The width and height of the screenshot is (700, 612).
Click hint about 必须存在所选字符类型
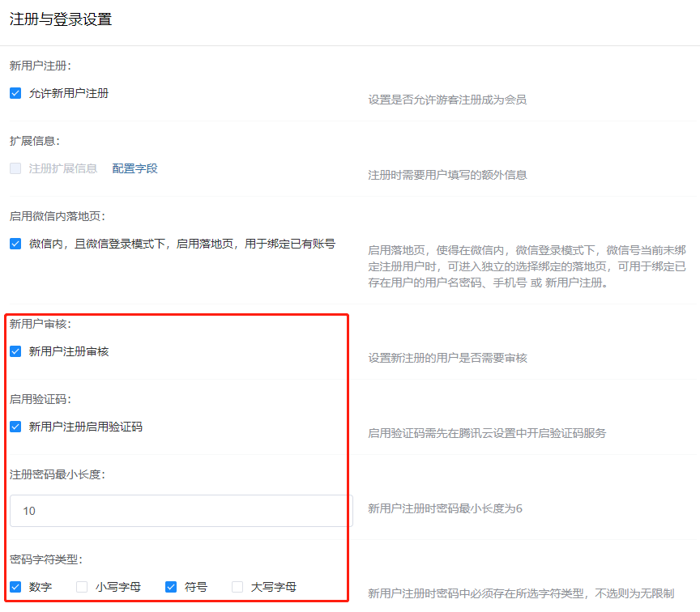point(521,593)
